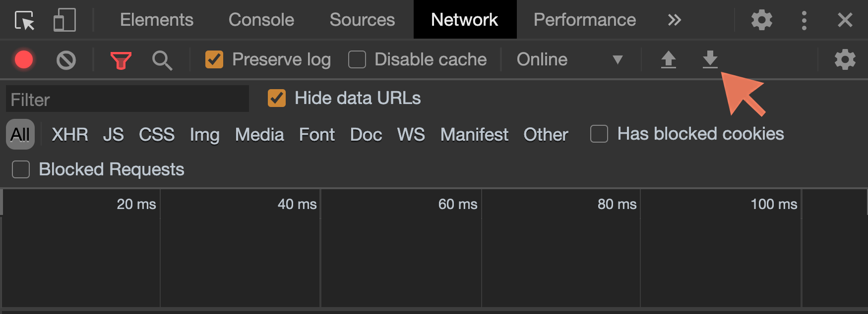Viewport: 868px width, 314px height.
Task: Open search with the magnifying glass icon
Action: click(162, 60)
